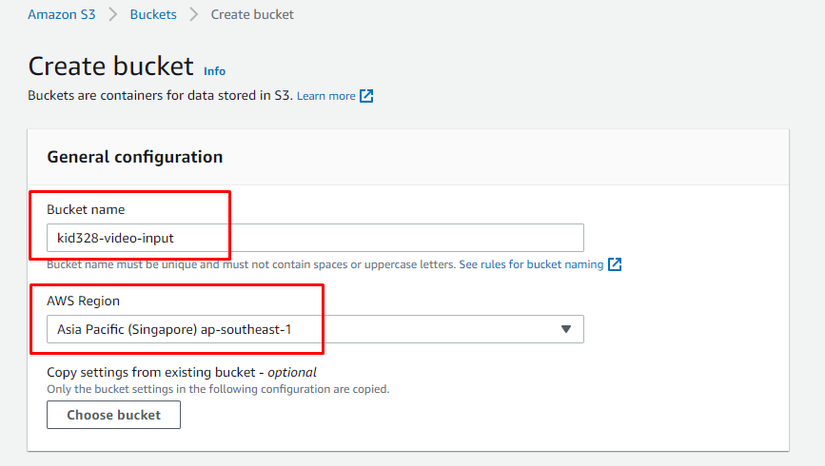This screenshot has height=466, width=825.
Task: Click the AWS Region dropdown arrow
Action: pos(566,329)
